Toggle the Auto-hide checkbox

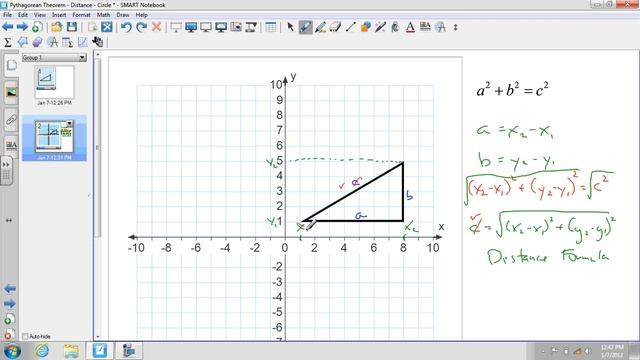tap(25, 336)
